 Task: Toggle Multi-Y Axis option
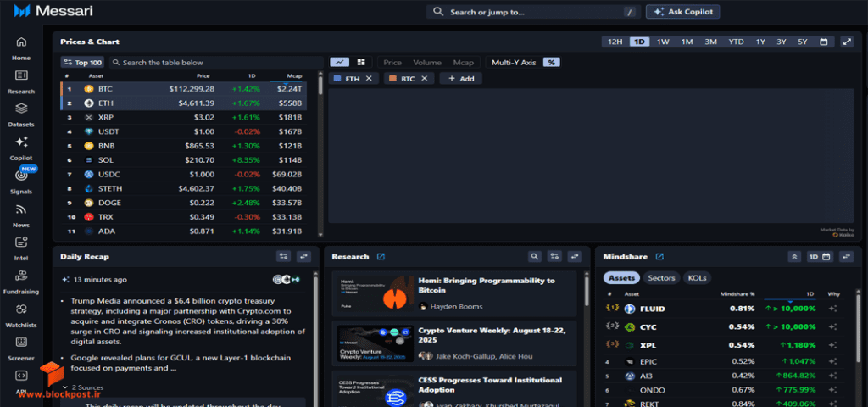(514, 63)
